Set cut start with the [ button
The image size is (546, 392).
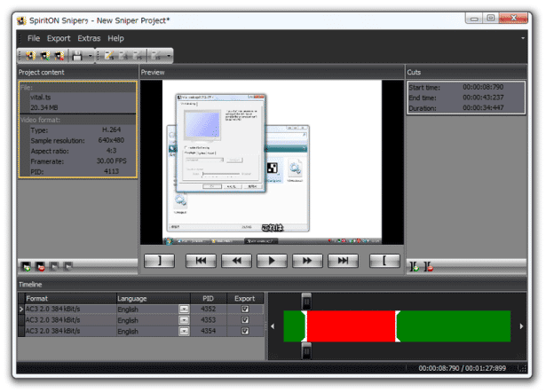pos(384,261)
